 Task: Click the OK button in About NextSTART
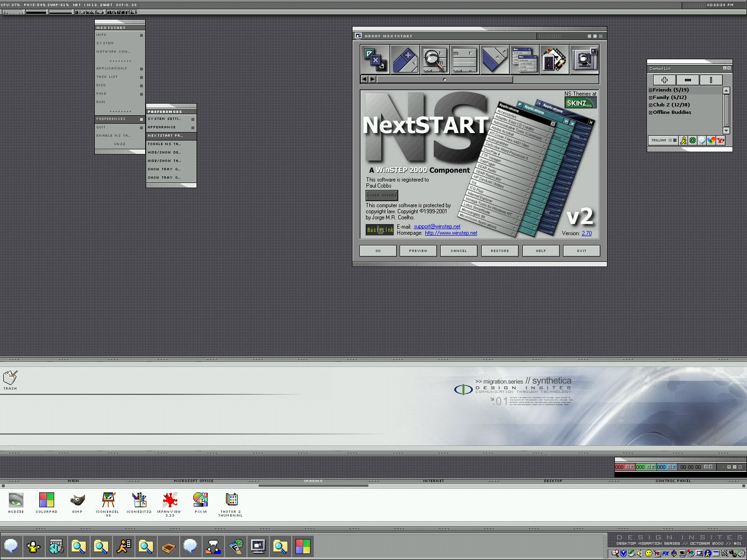(x=378, y=251)
